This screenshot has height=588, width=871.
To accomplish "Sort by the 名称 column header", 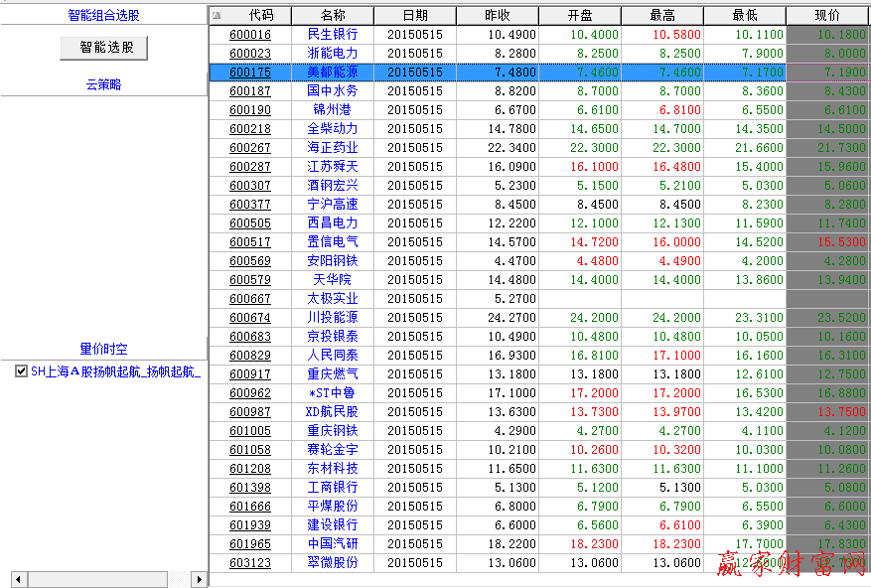I will coord(333,15).
